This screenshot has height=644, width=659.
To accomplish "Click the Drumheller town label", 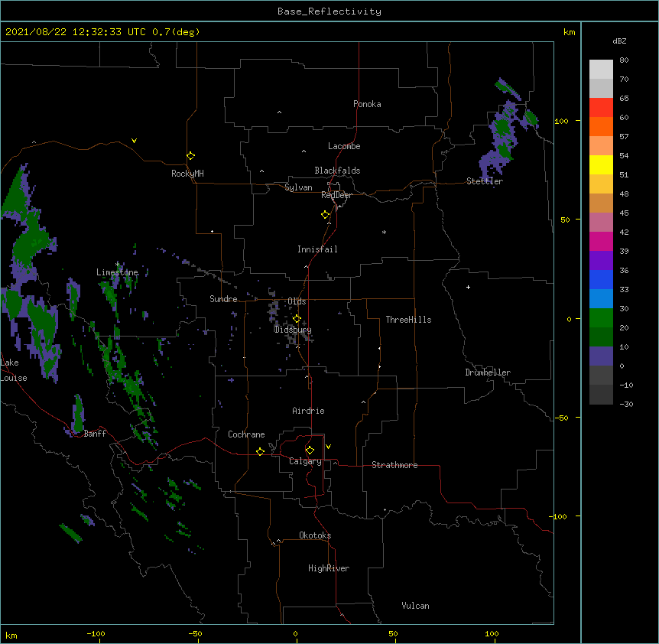I will click(x=488, y=372).
